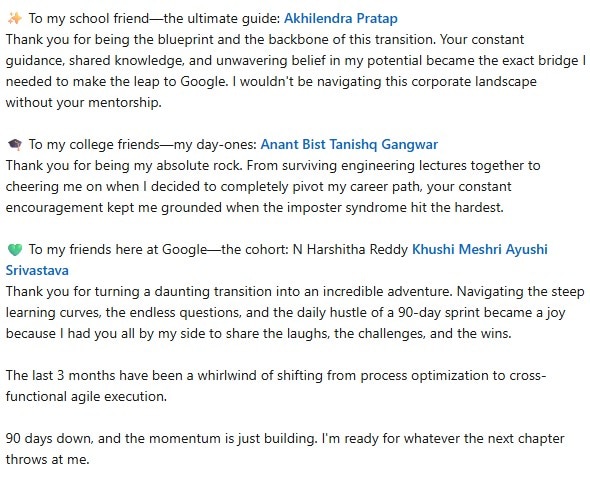Visit Tanishq Gangwar's tagged profile
The image size is (590, 503).
coord(384,144)
